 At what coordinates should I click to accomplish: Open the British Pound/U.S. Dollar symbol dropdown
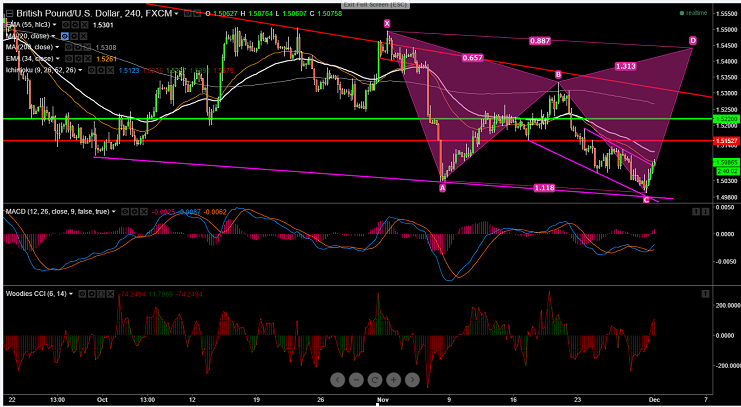[176, 14]
